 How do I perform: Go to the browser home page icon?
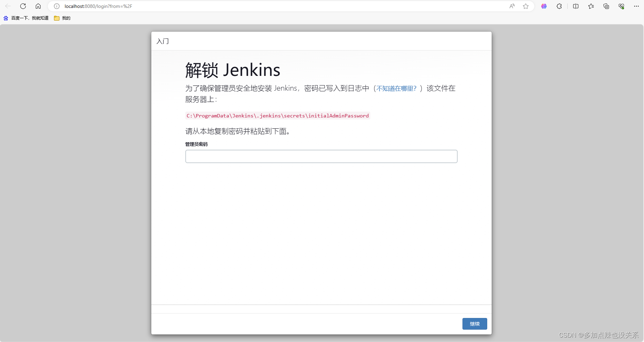coord(38,6)
